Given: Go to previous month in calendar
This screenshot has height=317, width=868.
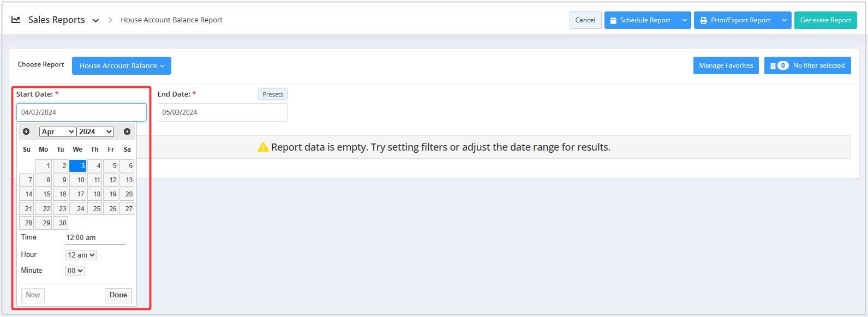Looking at the screenshot, I should click(26, 131).
